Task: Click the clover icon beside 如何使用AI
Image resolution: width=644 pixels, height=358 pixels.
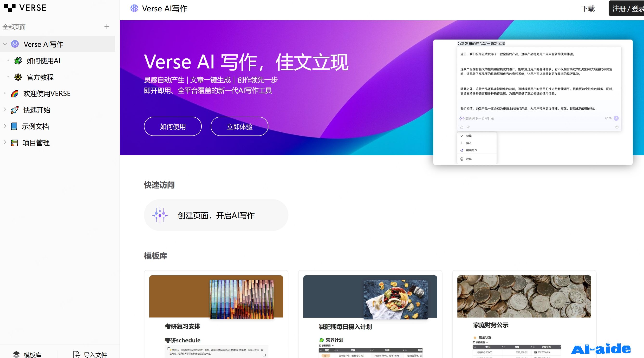Action: click(18, 61)
